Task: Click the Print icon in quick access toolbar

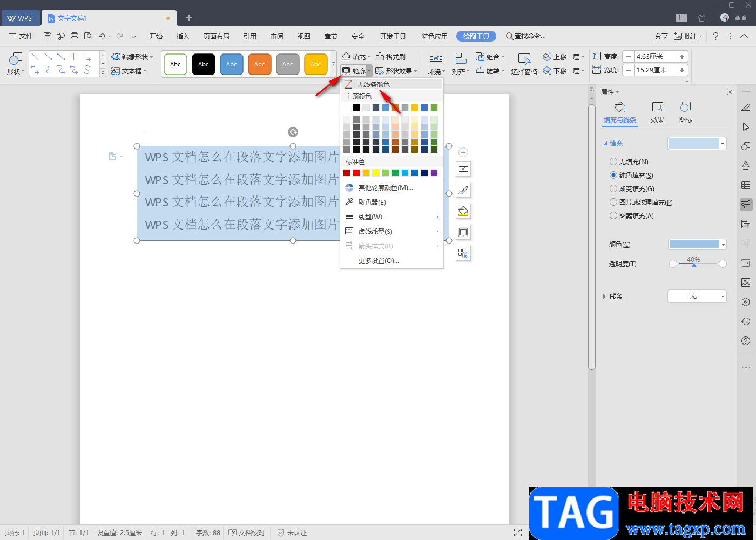Action: (x=75, y=36)
